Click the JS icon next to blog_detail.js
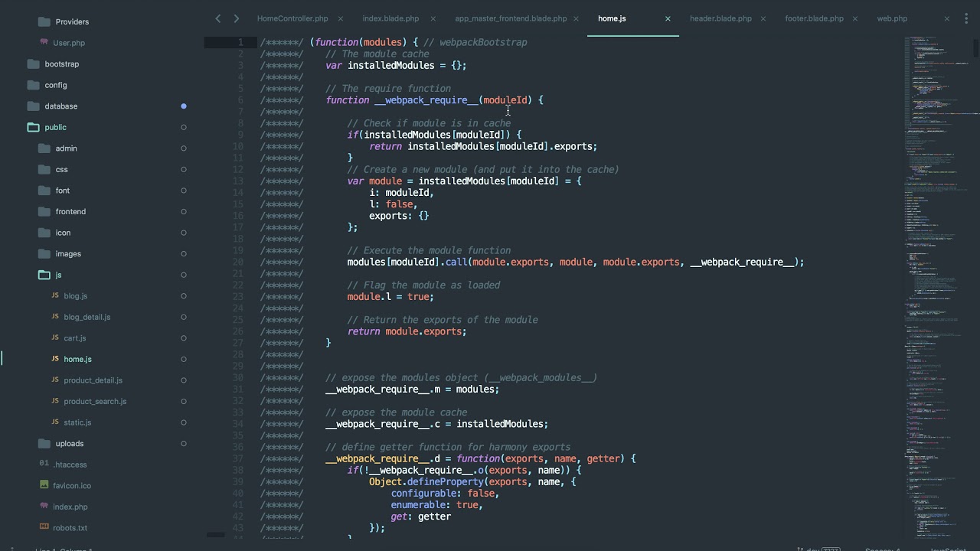Image resolution: width=980 pixels, height=551 pixels. (55, 317)
